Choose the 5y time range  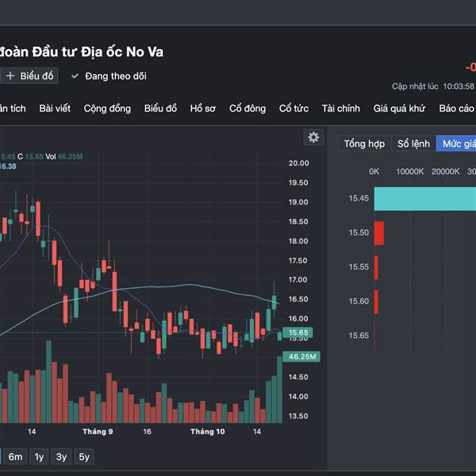[x=84, y=456]
